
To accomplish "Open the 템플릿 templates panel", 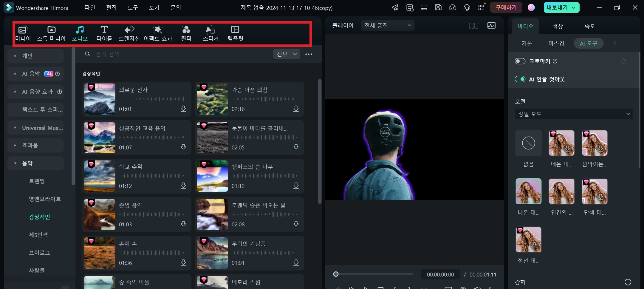I will coord(235,34).
